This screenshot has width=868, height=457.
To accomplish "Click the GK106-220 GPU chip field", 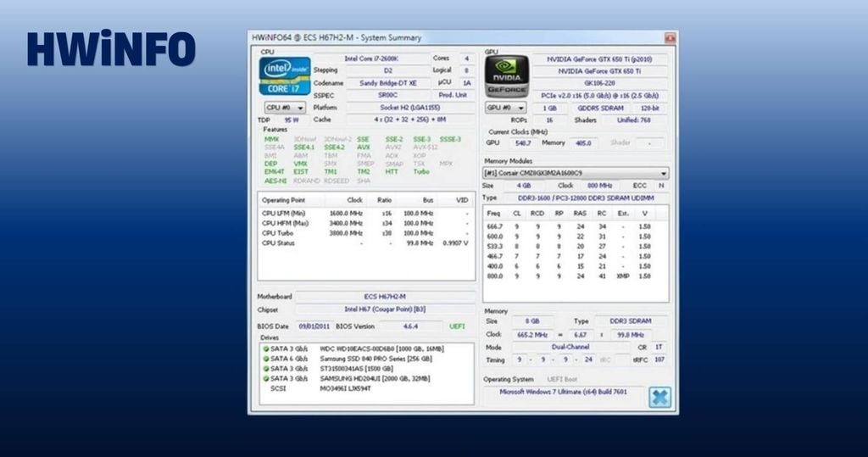I will point(599,83).
